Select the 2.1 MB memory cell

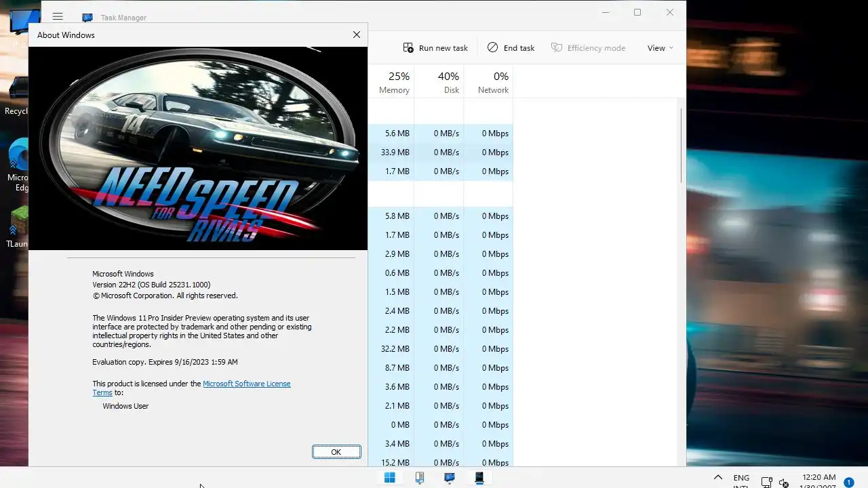tap(391, 406)
